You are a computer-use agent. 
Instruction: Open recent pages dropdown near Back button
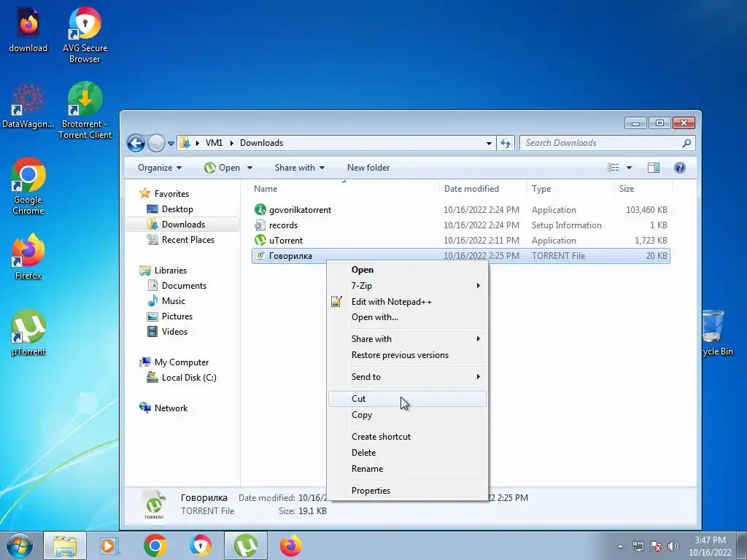click(x=171, y=144)
